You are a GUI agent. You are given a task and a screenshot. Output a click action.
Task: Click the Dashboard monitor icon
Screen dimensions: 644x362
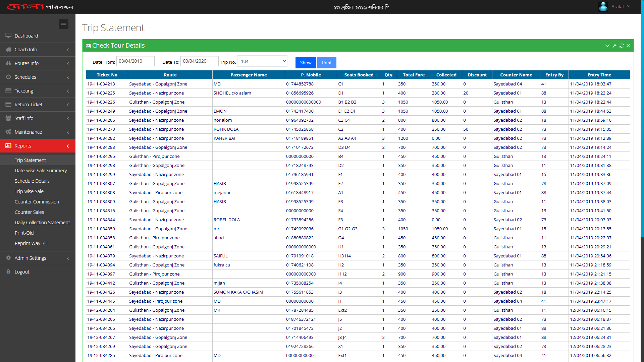(8, 36)
